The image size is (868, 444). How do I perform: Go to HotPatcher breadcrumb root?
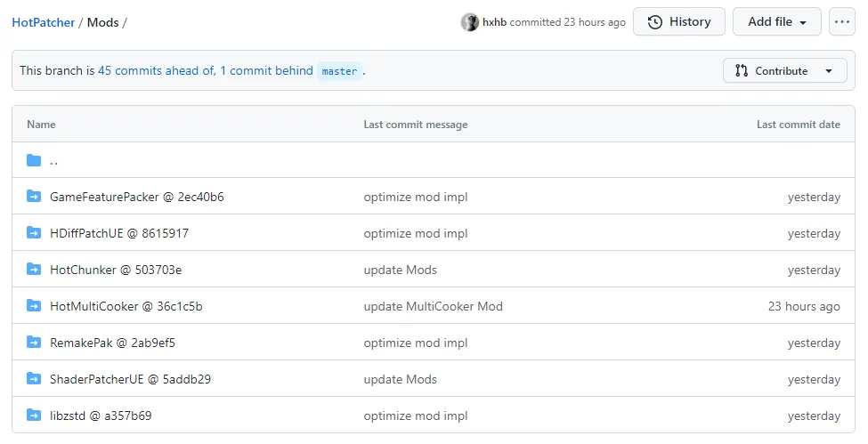43,22
